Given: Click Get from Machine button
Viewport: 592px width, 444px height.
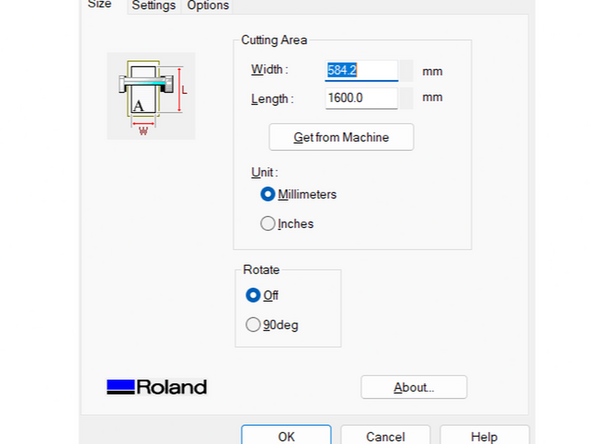Looking at the screenshot, I should pos(341,137).
